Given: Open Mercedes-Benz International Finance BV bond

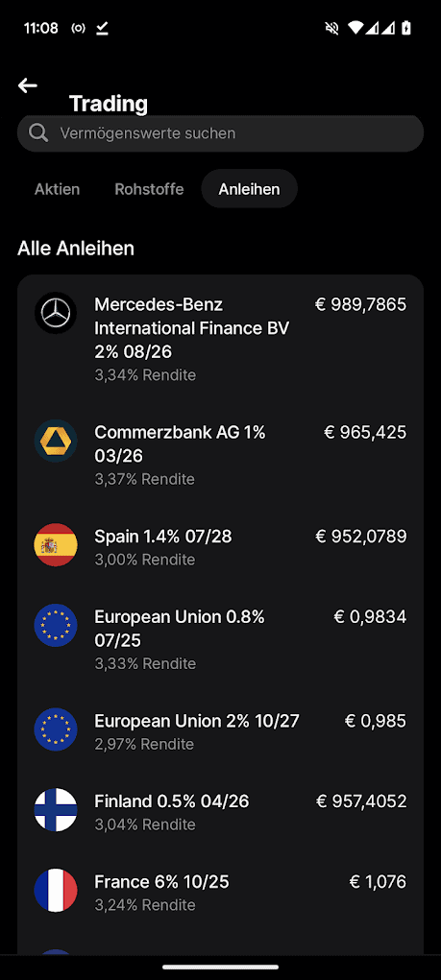Looking at the screenshot, I should point(220,340).
